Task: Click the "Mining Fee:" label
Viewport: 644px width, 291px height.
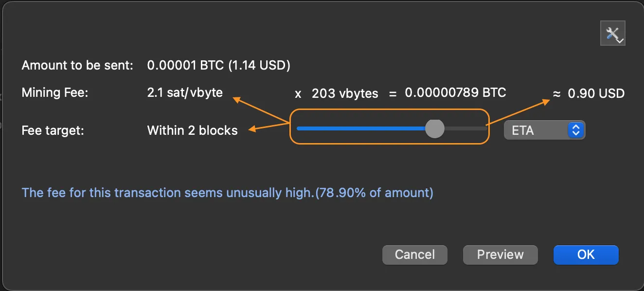Action: click(x=55, y=92)
